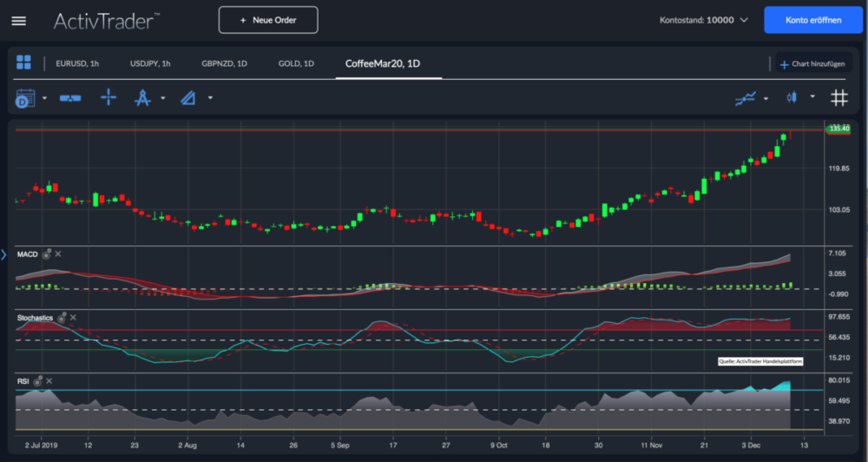Click the 7.105 MACD scale value
The image size is (868, 462).
coord(838,254)
